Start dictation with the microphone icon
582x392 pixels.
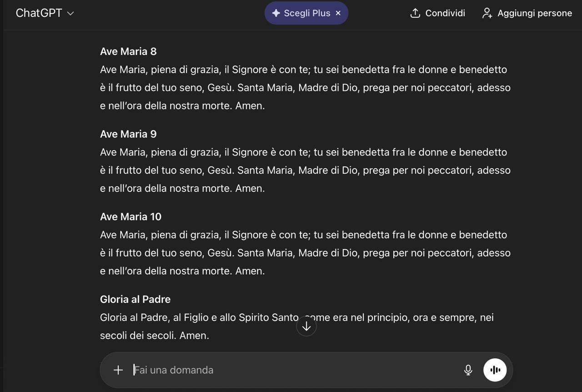(468, 370)
